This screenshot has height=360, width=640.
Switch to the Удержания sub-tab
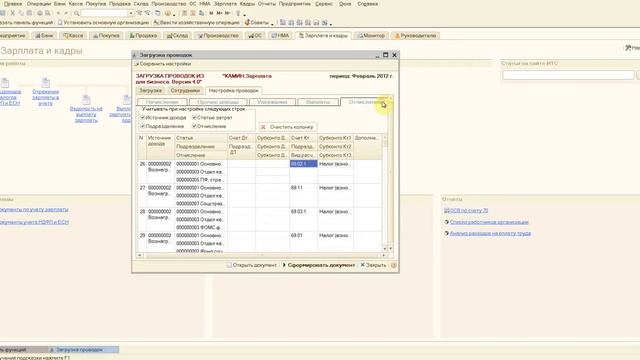[272, 102]
